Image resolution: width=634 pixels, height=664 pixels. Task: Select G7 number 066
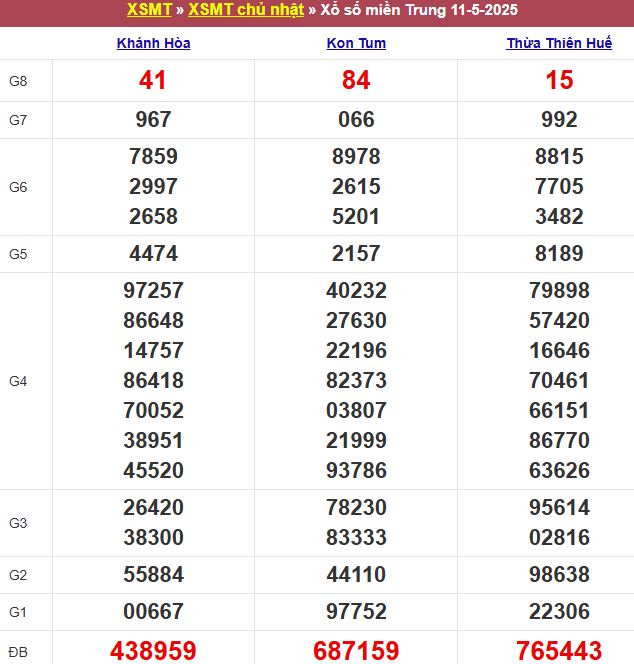click(x=356, y=119)
